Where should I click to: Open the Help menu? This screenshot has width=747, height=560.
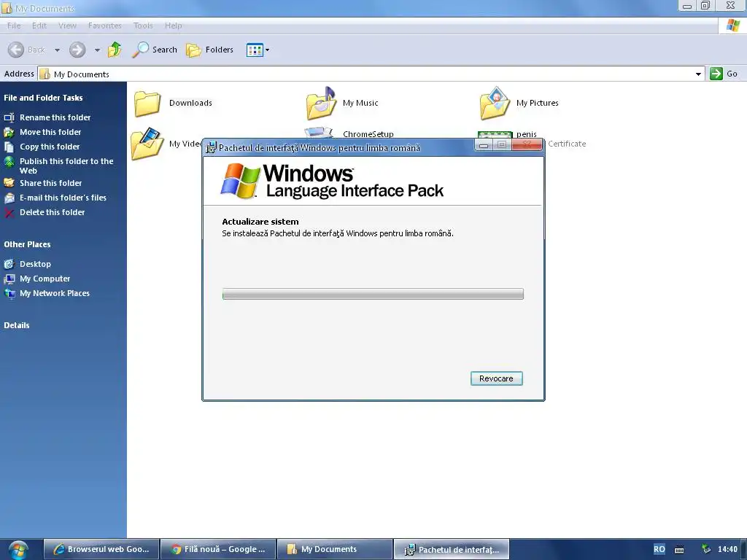(x=174, y=26)
